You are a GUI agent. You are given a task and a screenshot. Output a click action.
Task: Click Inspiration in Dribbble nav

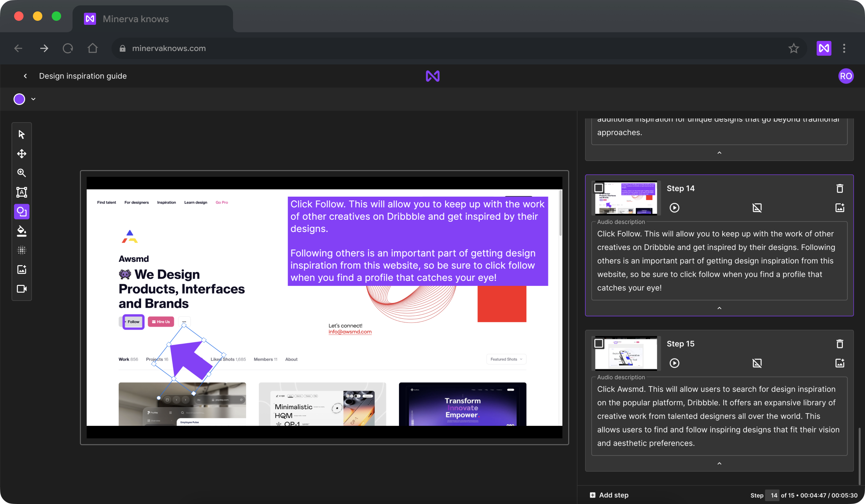[x=167, y=202]
